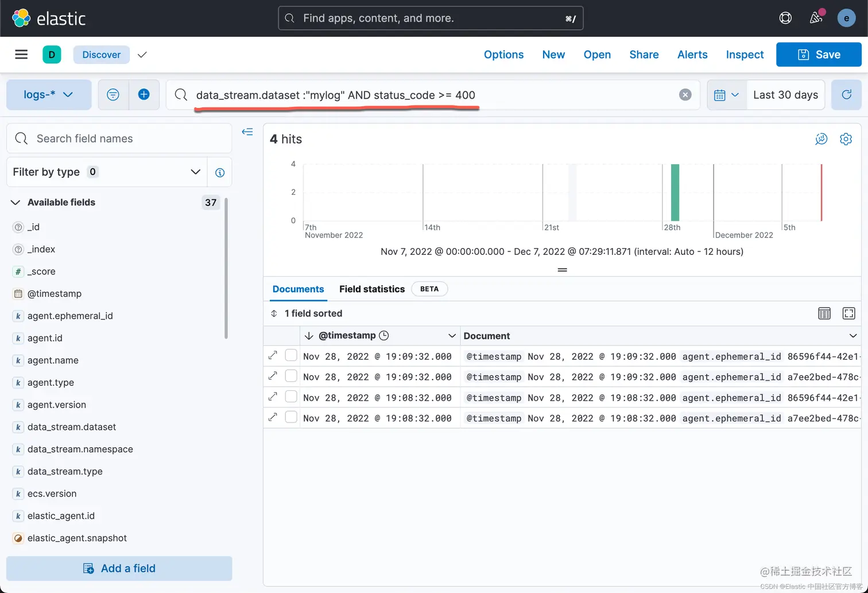The height and width of the screenshot is (593, 868).
Task: Open the help menu lifebuoy icon
Action: click(x=785, y=18)
